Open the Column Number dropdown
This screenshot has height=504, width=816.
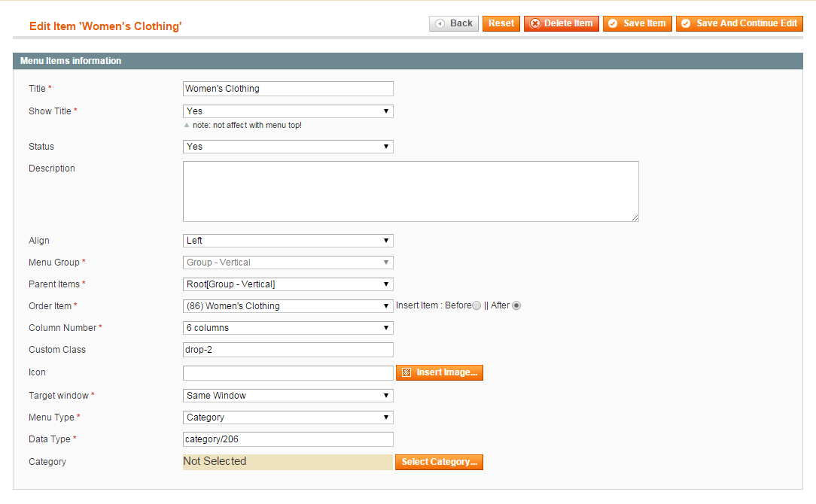288,328
